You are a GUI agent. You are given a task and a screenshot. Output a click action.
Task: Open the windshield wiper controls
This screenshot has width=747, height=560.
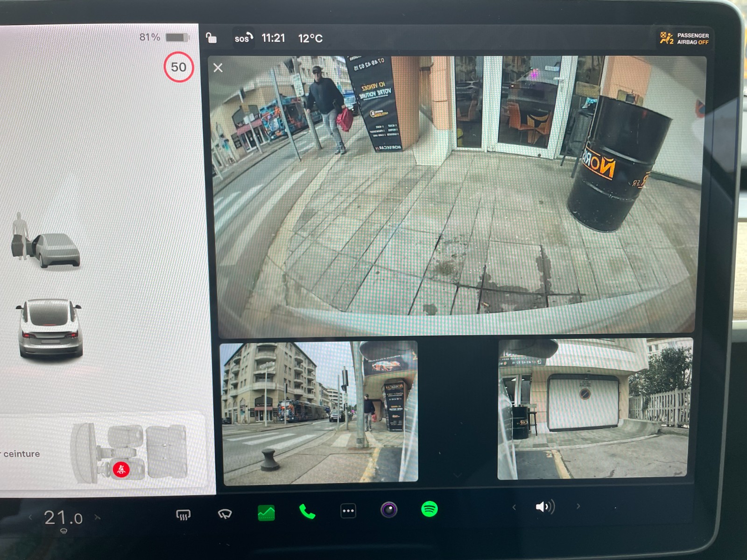pos(225,514)
